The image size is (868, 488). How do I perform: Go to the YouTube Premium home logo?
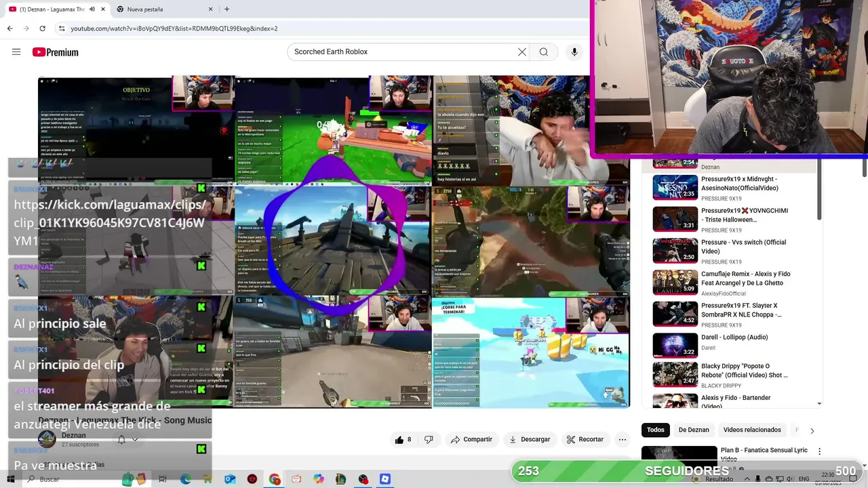click(x=55, y=52)
